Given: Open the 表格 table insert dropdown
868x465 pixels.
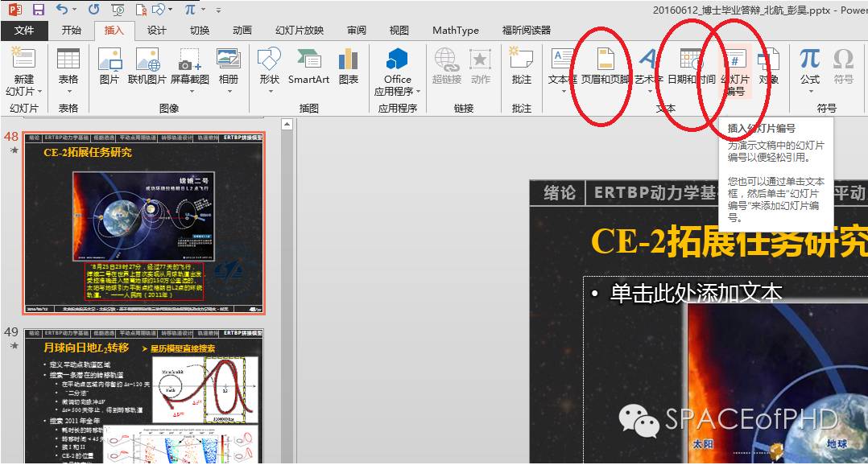Looking at the screenshot, I should pyautogui.click(x=68, y=70).
